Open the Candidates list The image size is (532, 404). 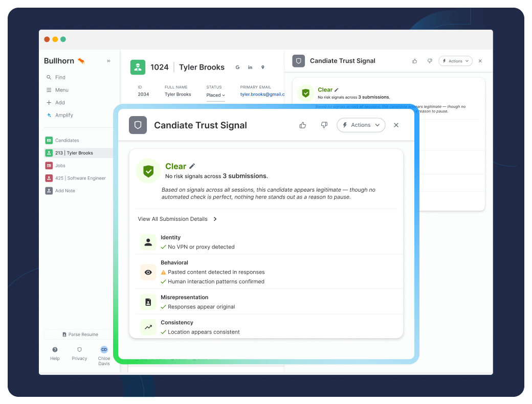pyautogui.click(x=62, y=141)
